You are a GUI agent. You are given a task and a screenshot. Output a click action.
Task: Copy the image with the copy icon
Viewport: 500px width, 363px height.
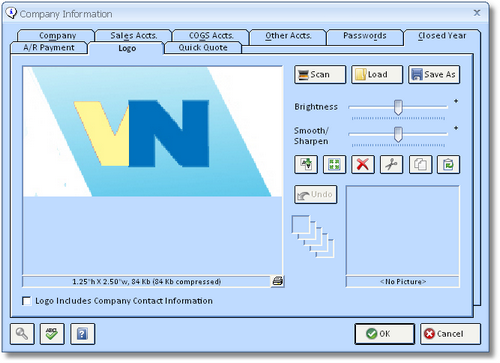420,164
